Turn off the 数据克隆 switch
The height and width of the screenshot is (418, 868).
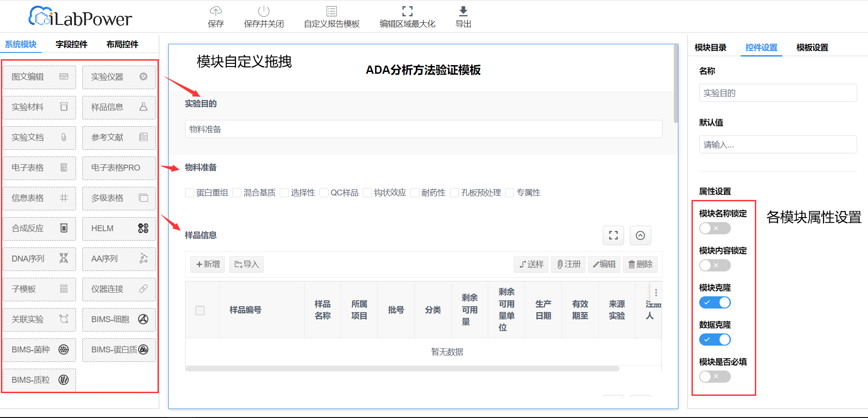tap(715, 340)
